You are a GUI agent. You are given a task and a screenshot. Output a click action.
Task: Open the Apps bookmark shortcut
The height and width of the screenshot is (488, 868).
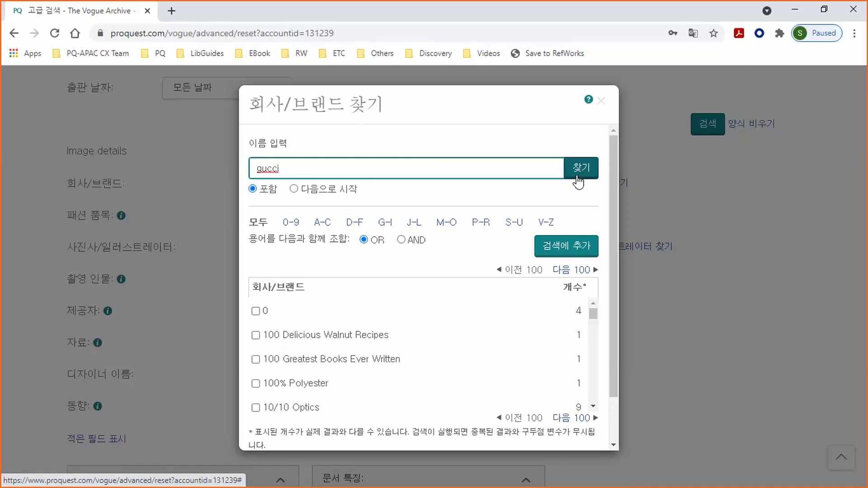25,53
